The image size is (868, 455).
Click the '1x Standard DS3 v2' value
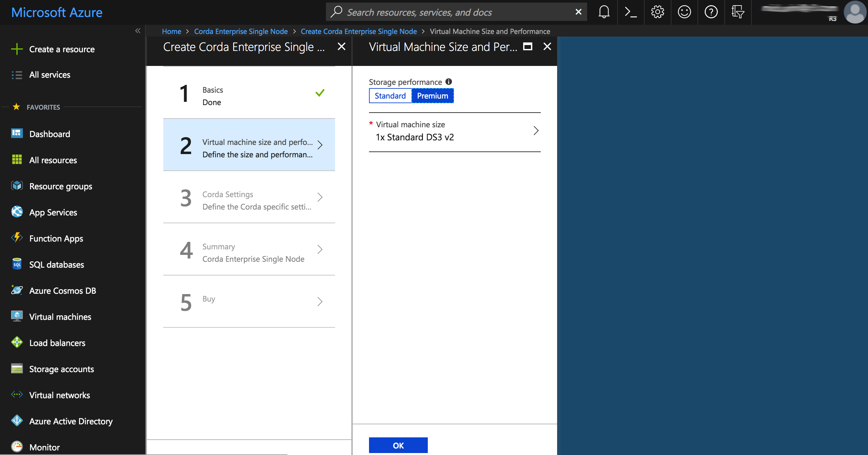415,137
